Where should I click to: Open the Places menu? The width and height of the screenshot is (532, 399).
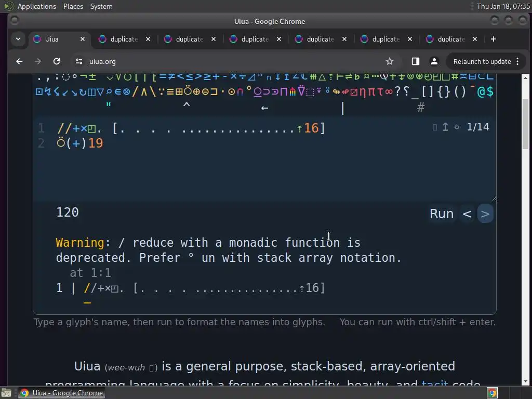(73, 6)
